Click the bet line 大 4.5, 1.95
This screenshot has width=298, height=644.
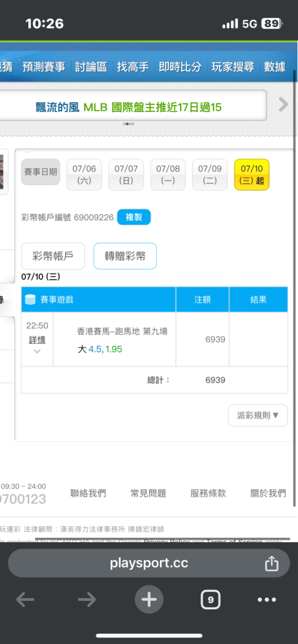[100, 349]
